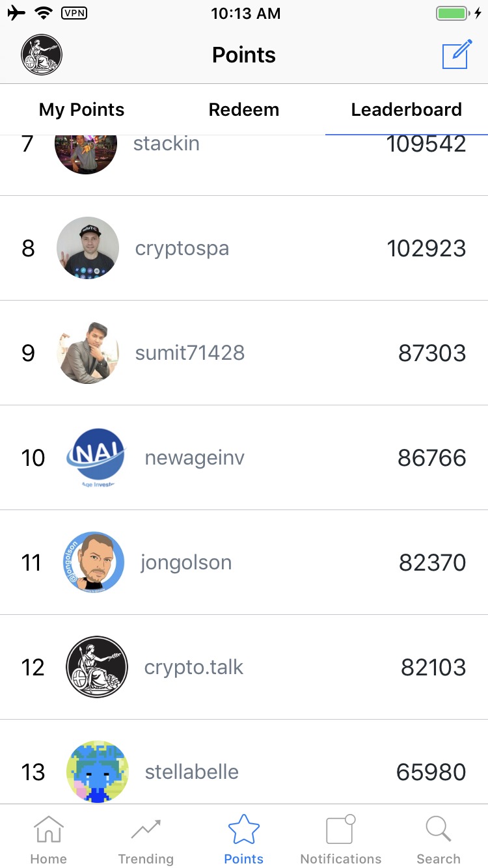Go to Home tab icon
The width and height of the screenshot is (488, 868).
coord(49,832)
